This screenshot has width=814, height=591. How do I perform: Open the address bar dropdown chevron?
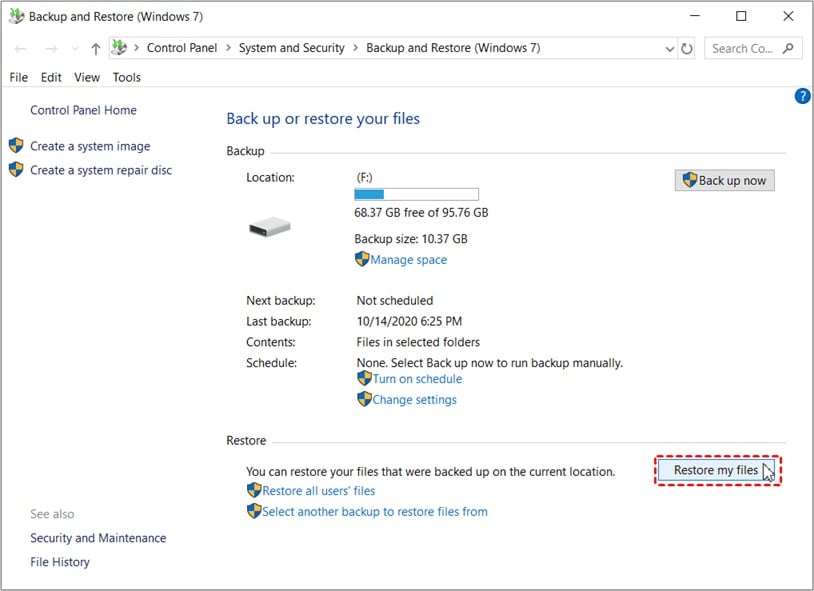point(669,47)
